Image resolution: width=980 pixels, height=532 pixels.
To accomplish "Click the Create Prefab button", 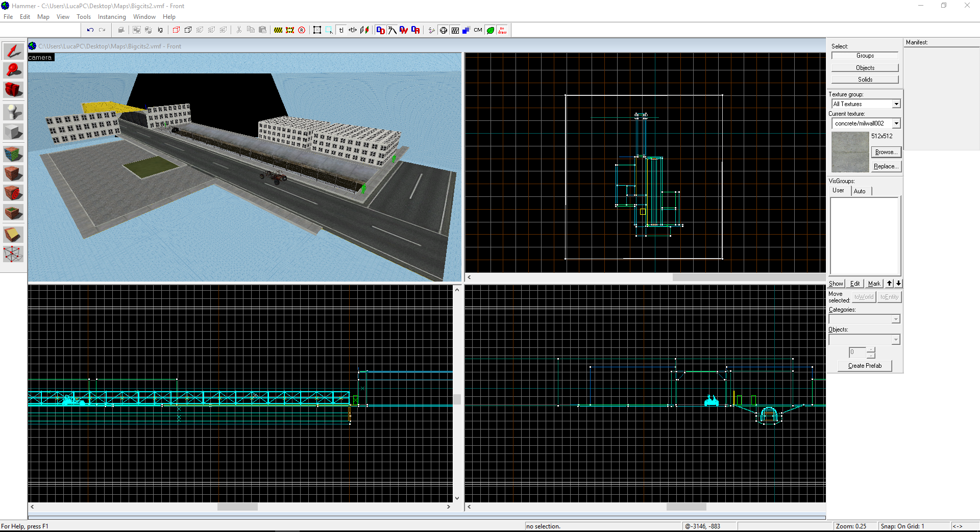I will tap(865, 366).
